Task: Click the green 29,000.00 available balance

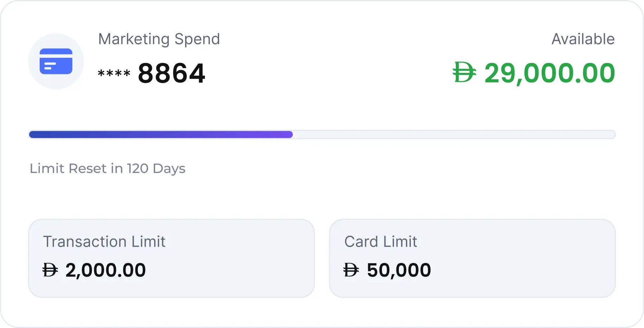Action: (549, 73)
